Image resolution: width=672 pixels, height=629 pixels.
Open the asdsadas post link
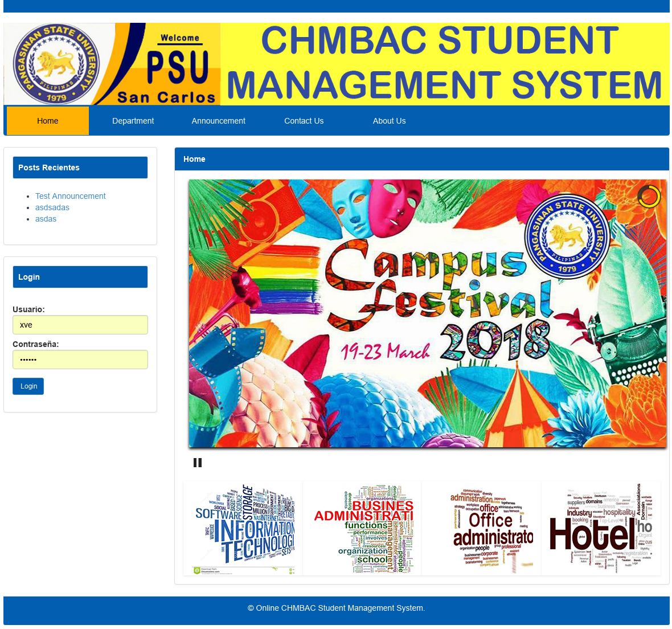click(52, 207)
